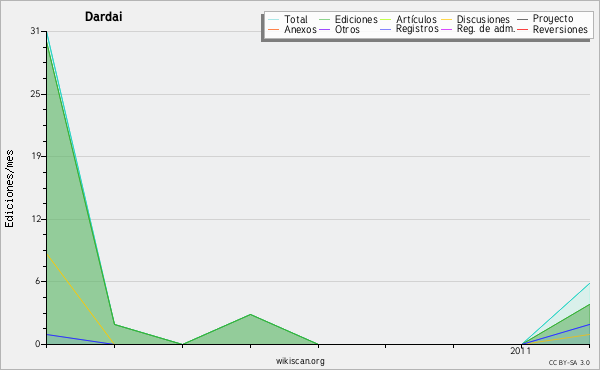The image size is (600, 370).
Task: Click the y-axis value 12
Action: coord(35,219)
